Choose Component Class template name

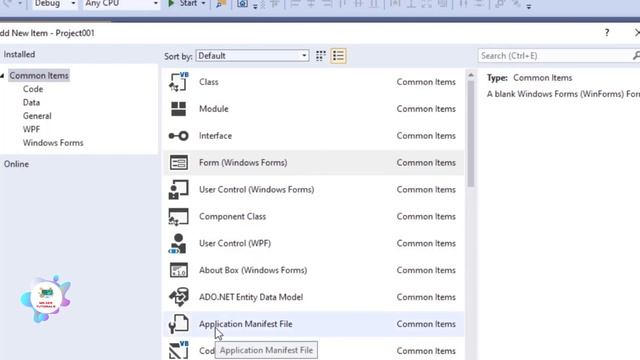pos(233,217)
